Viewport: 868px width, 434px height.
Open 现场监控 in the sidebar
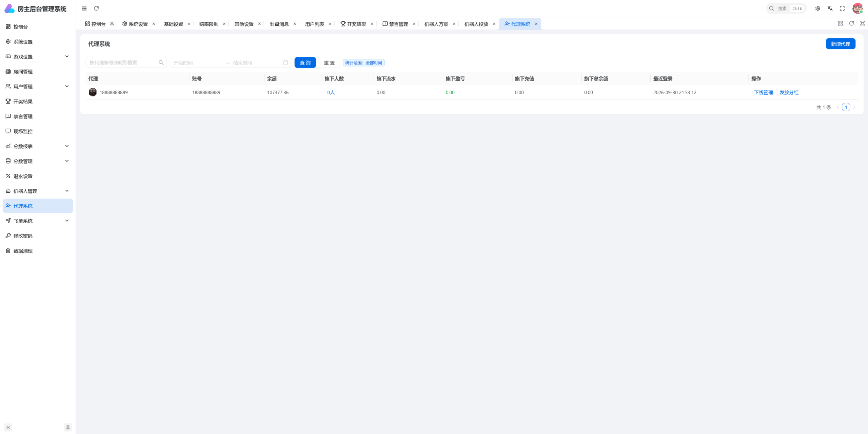point(38,131)
